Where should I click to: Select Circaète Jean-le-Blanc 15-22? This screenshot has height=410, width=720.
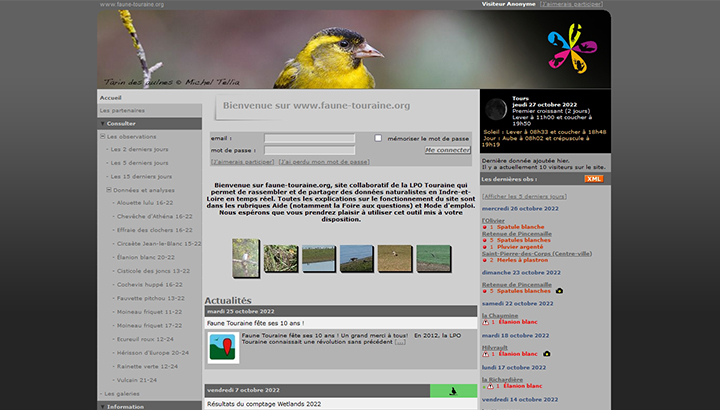point(159,244)
